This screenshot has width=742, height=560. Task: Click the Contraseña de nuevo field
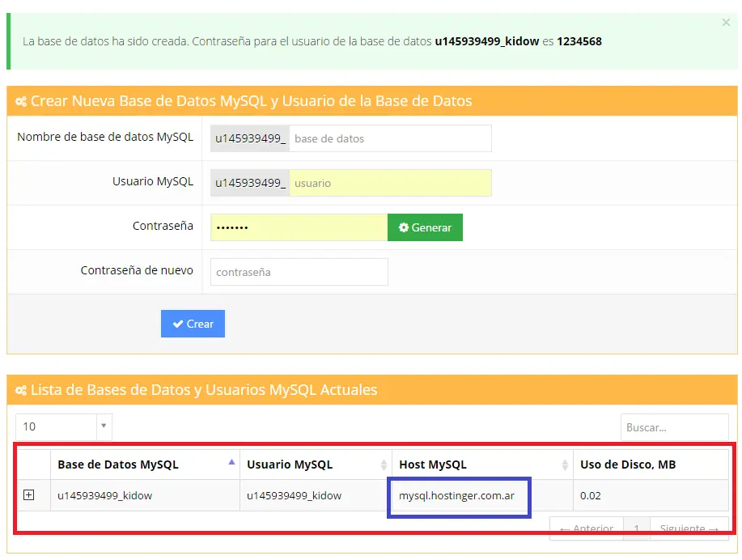click(x=299, y=272)
